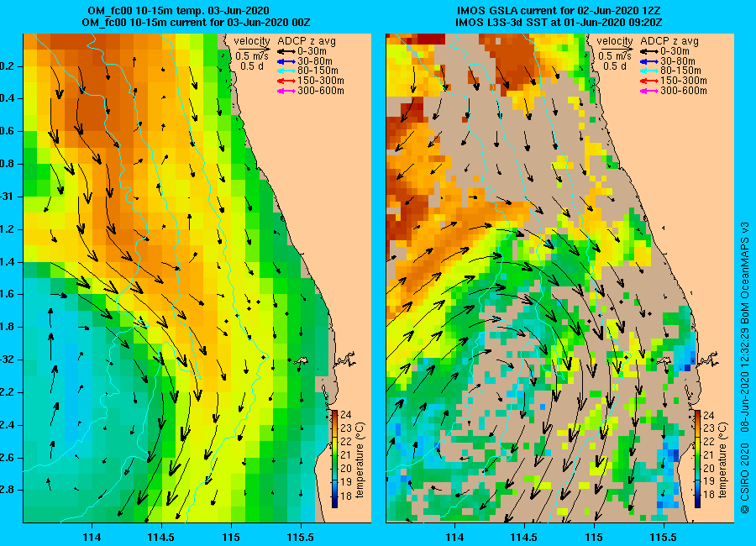Pick magenta 300-600m arrow in IMOS legend
This screenshot has height=546, width=756.
(x=649, y=91)
